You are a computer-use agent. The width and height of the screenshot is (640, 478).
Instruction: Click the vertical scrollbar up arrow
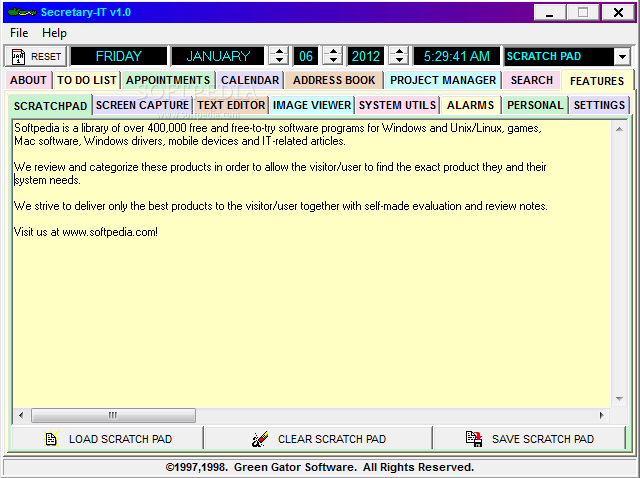619,129
